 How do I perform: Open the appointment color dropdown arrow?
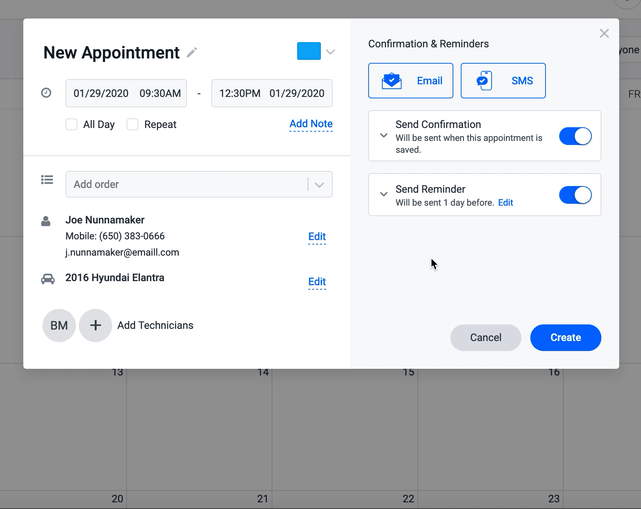(x=330, y=52)
